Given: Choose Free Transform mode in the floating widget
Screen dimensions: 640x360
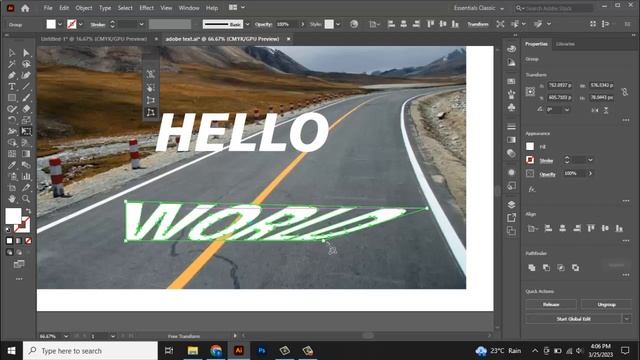Looking at the screenshot, I should click(151, 87).
